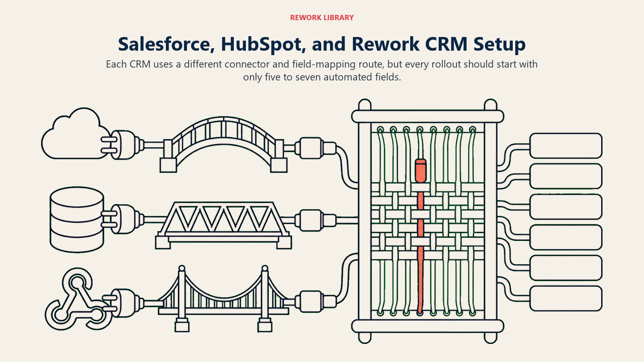Click the plug attached to the cloud
Image resolution: width=644 pixels, height=362 pixels.
click(x=122, y=145)
